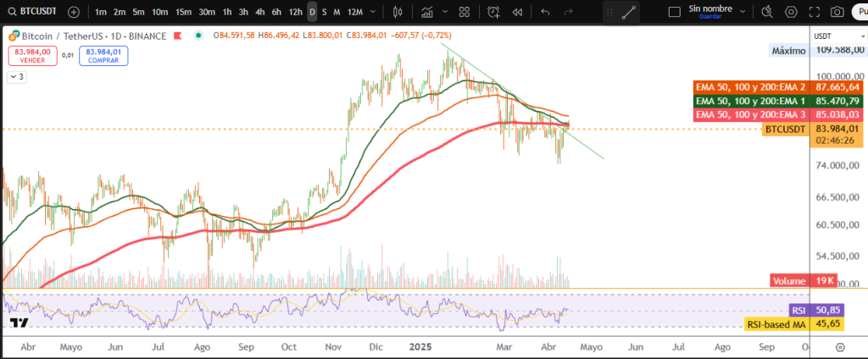Viewport: 868px width, 359px height.
Task: Select the 6h interval
Action: 276,12
